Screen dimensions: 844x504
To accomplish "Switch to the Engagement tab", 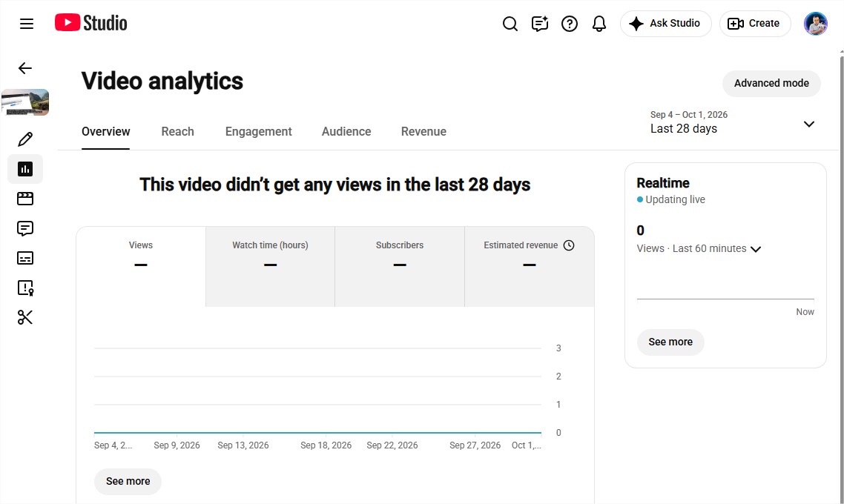I will point(258,132).
